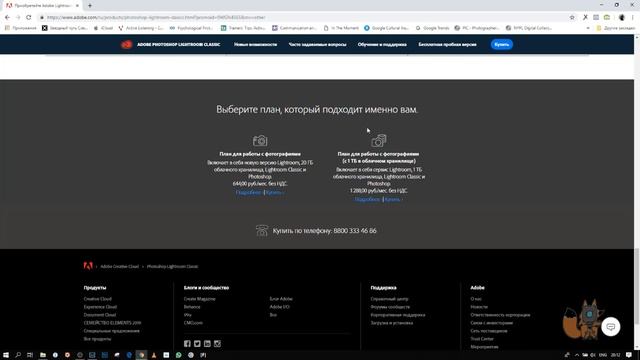640x360 pixels.
Task: Open the О нас link under Adobe
Action: (x=476, y=299)
